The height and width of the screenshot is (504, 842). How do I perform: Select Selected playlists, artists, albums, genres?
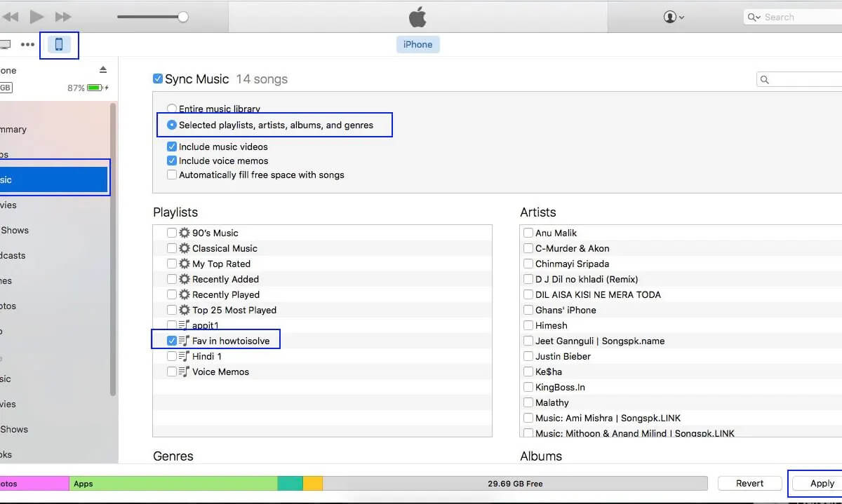tap(172, 125)
